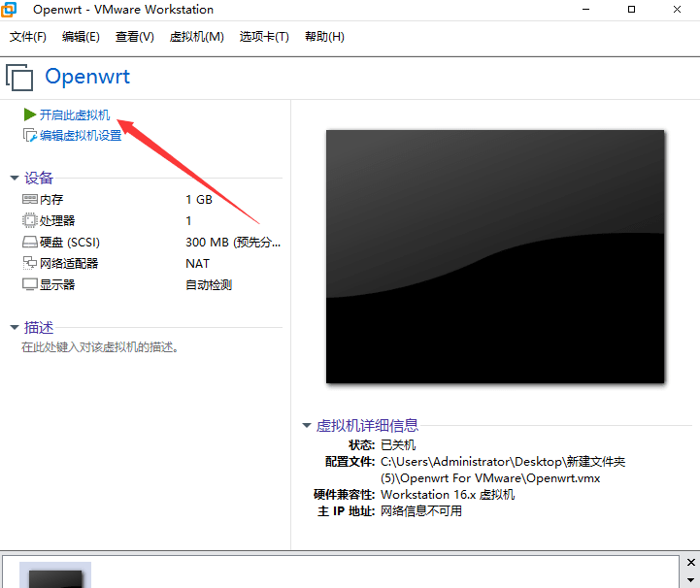Image resolution: width=700 pixels, height=588 pixels.
Task: Click the edit virtual machine settings icon
Action: pos(29,136)
